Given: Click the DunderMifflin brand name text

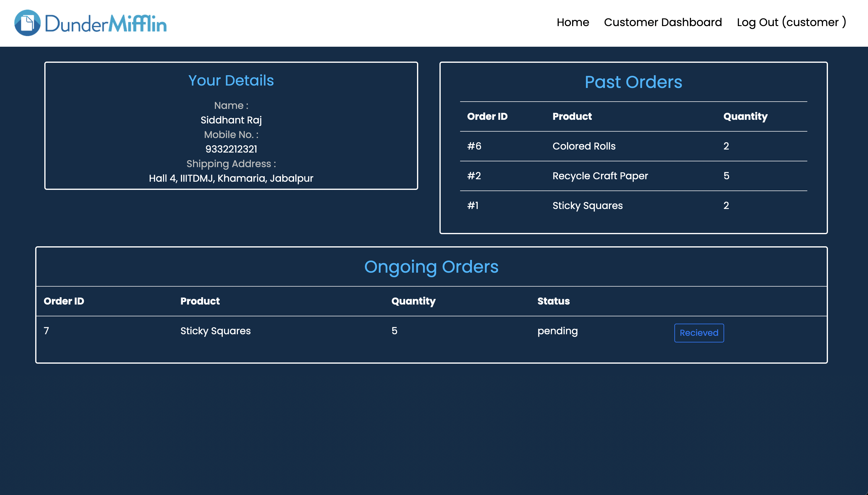Looking at the screenshot, I should [x=105, y=24].
